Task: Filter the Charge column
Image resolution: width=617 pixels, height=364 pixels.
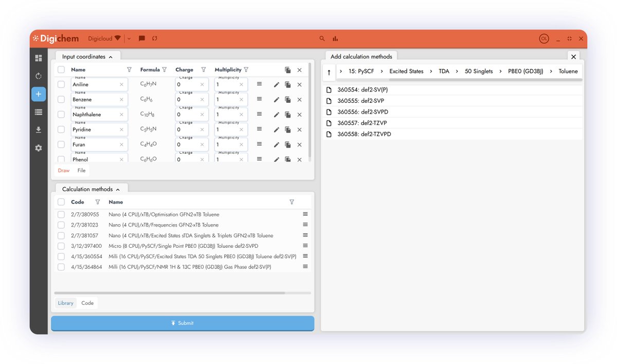Action: pos(204,70)
